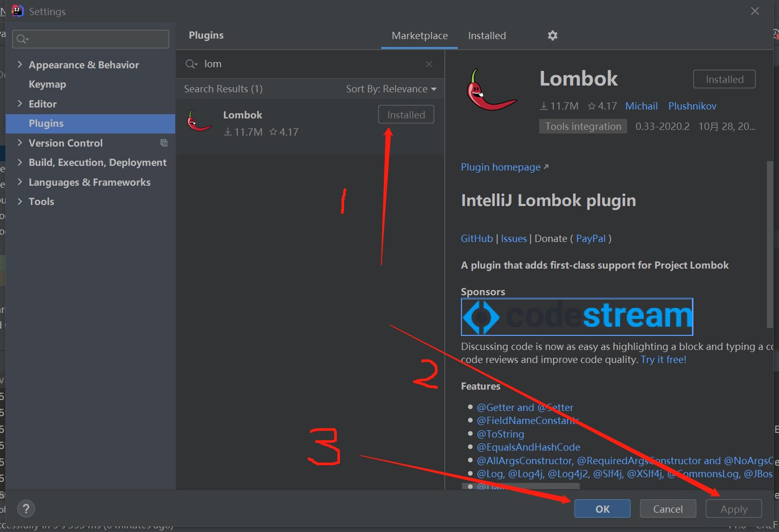Image resolution: width=779 pixels, height=532 pixels.
Task: Click the Tools integration tag
Action: [x=583, y=127]
